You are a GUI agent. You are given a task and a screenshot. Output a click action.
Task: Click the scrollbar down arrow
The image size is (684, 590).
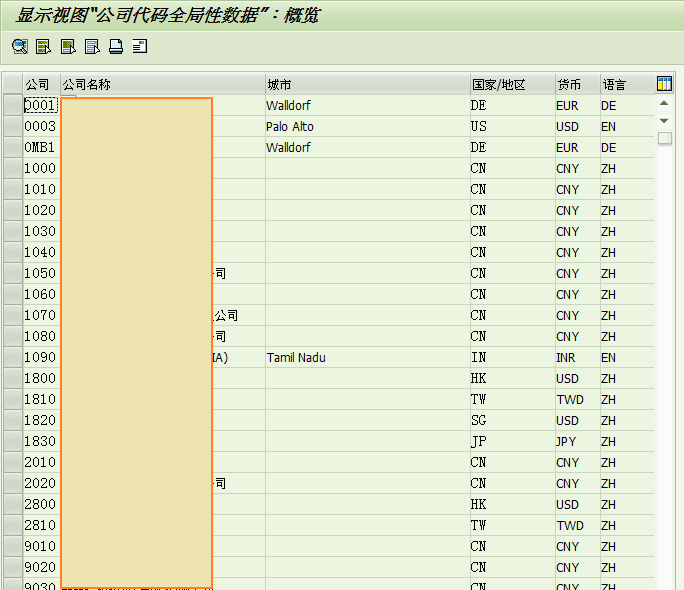(x=664, y=121)
